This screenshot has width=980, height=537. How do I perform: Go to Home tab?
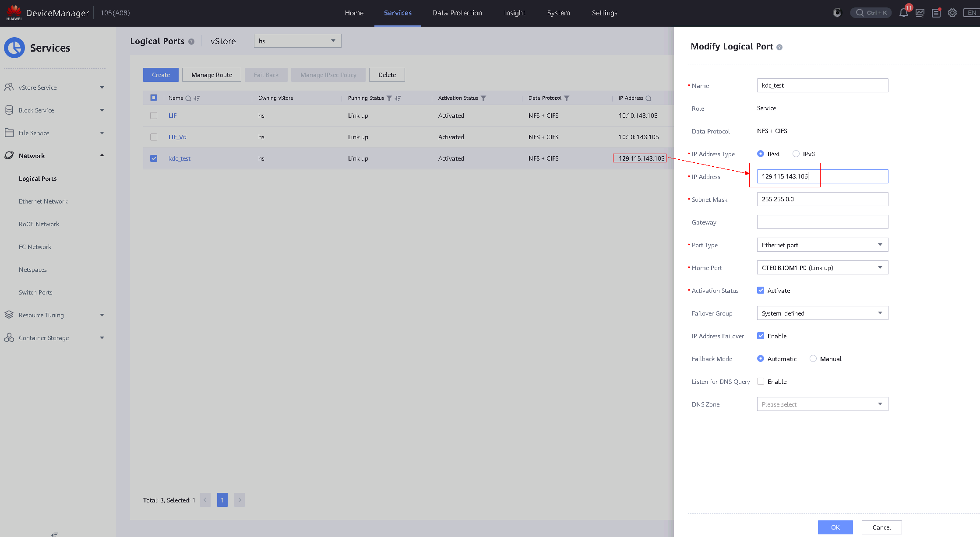click(x=354, y=13)
